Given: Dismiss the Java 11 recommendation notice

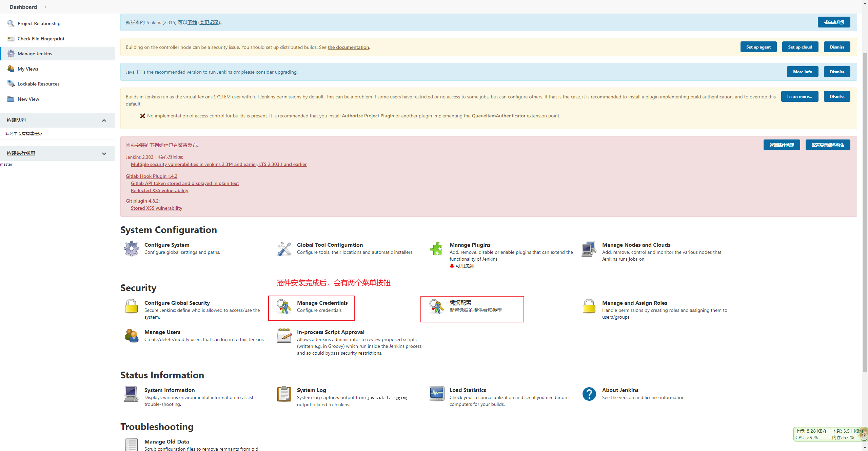Looking at the screenshot, I should tap(837, 72).
